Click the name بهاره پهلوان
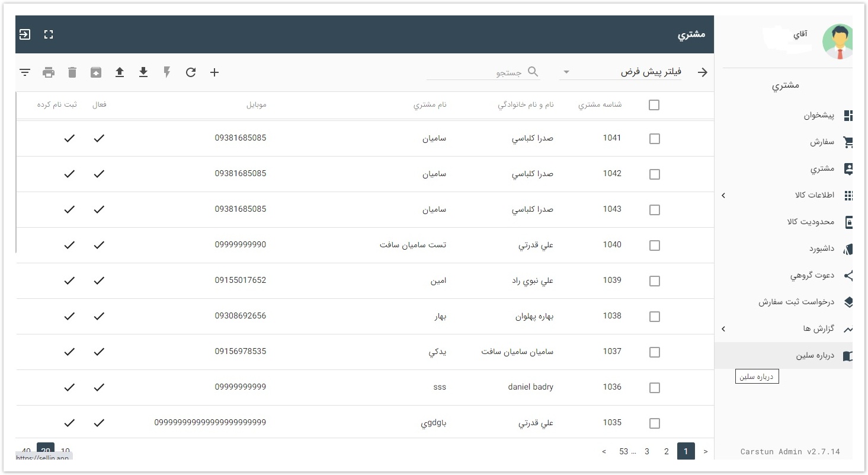This screenshot has width=868, height=475. (534, 316)
